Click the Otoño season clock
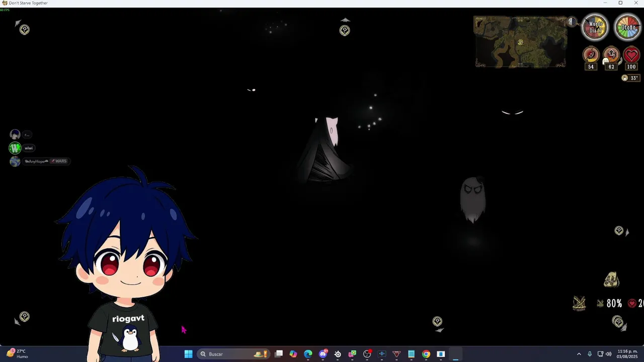Screen dimensions: 644x362 [628, 27]
